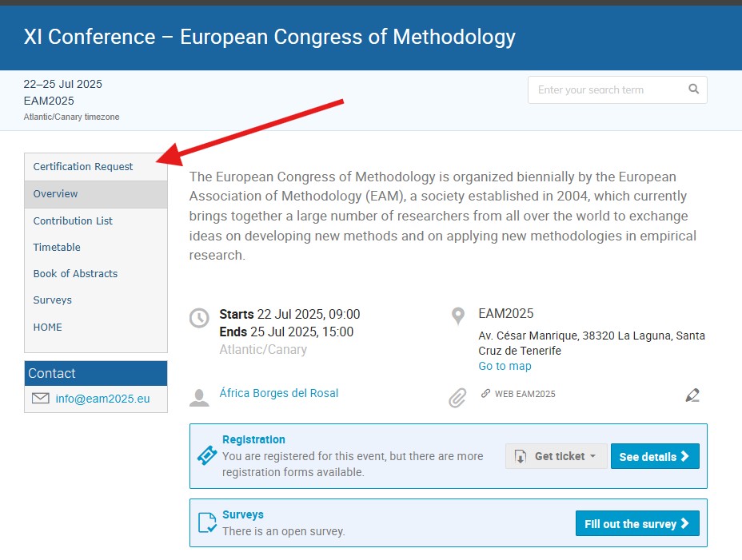The image size is (742, 560).
Task: Select Overview in the sidebar
Action: point(56,194)
